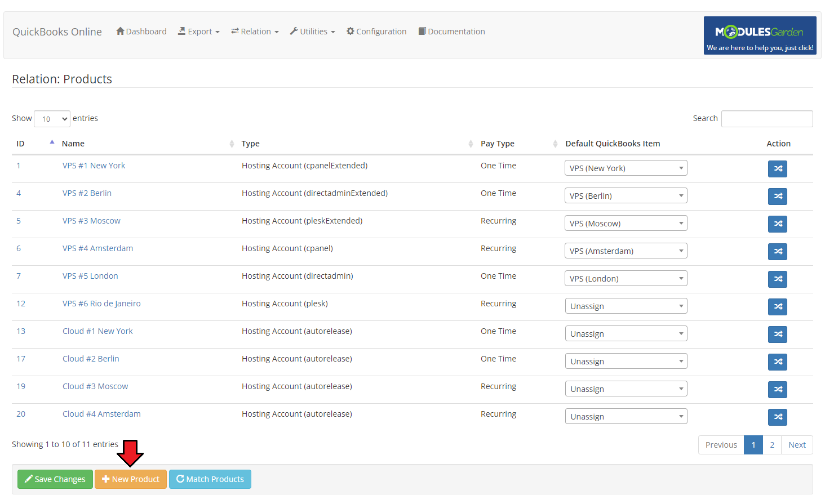
Task: Go to the Next page
Action: point(797,445)
